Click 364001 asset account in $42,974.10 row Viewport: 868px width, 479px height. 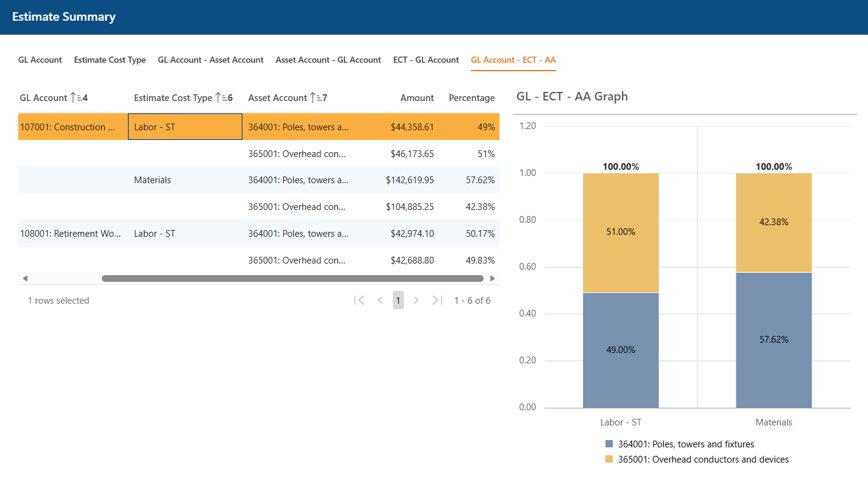pos(298,234)
